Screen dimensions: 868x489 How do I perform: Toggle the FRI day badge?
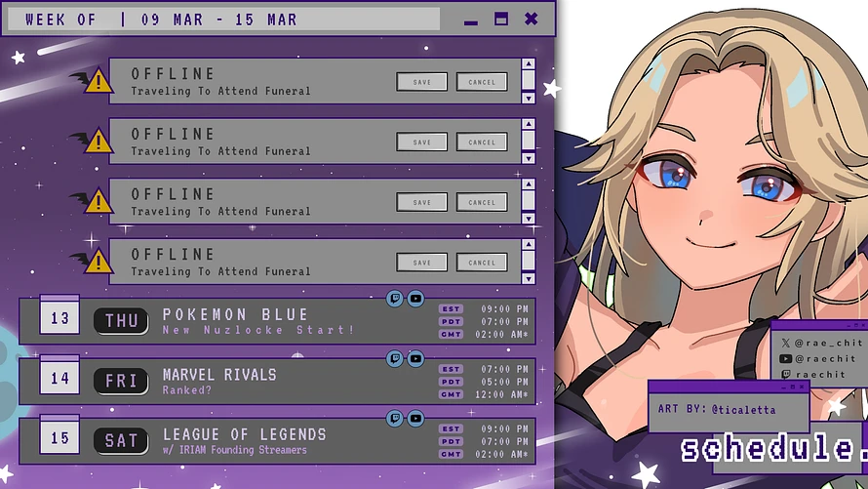121,381
